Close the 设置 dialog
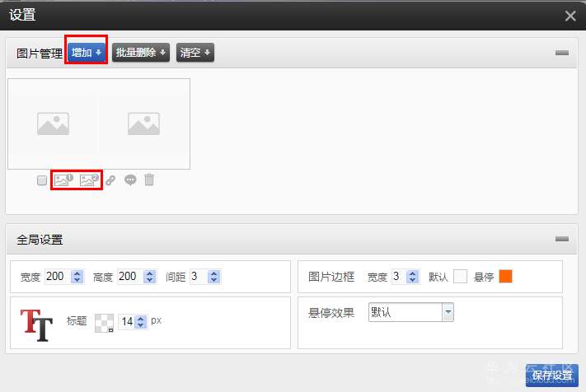 click(x=570, y=16)
